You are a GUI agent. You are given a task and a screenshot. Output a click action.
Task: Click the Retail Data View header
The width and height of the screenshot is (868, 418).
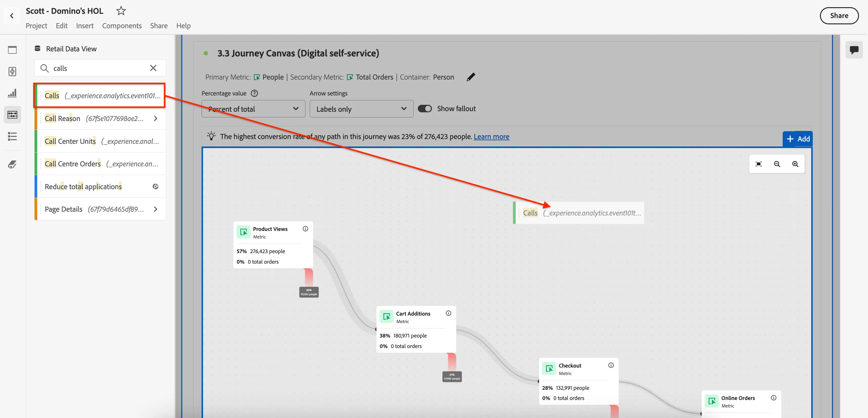point(71,49)
